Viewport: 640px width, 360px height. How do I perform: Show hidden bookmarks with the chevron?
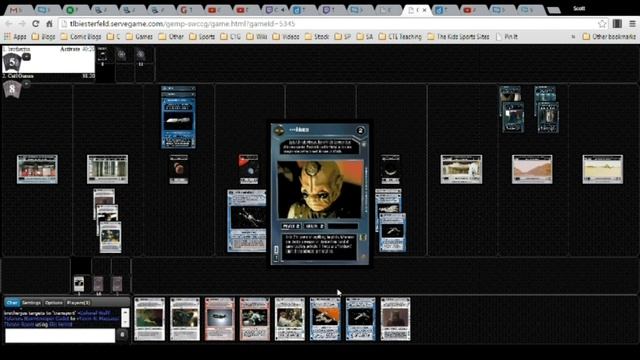point(573,37)
